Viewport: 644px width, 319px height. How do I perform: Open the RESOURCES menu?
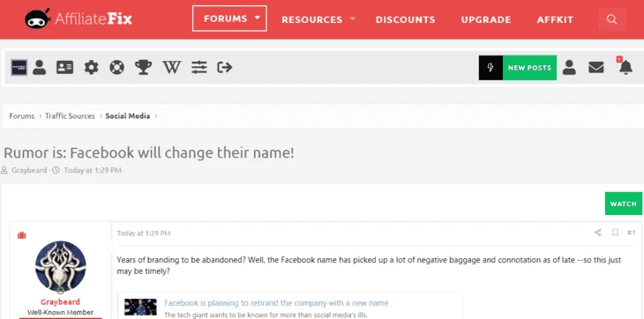[x=311, y=19]
